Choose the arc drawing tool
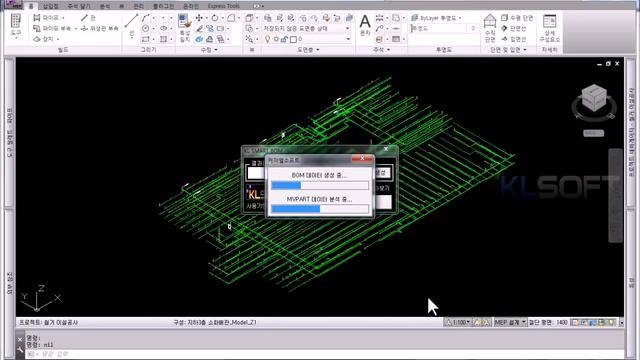The width and height of the screenshot is (640, 360). 146,18
